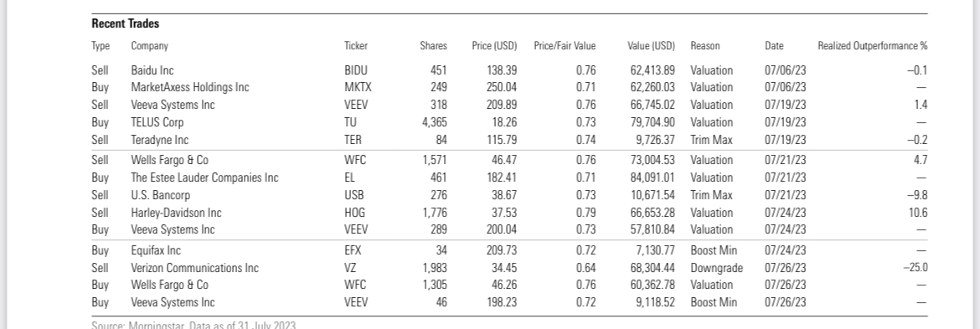980x329 pixels.
Task: Select The Estee Lauder Companies Inc
Action: click(x=204, y=178)
